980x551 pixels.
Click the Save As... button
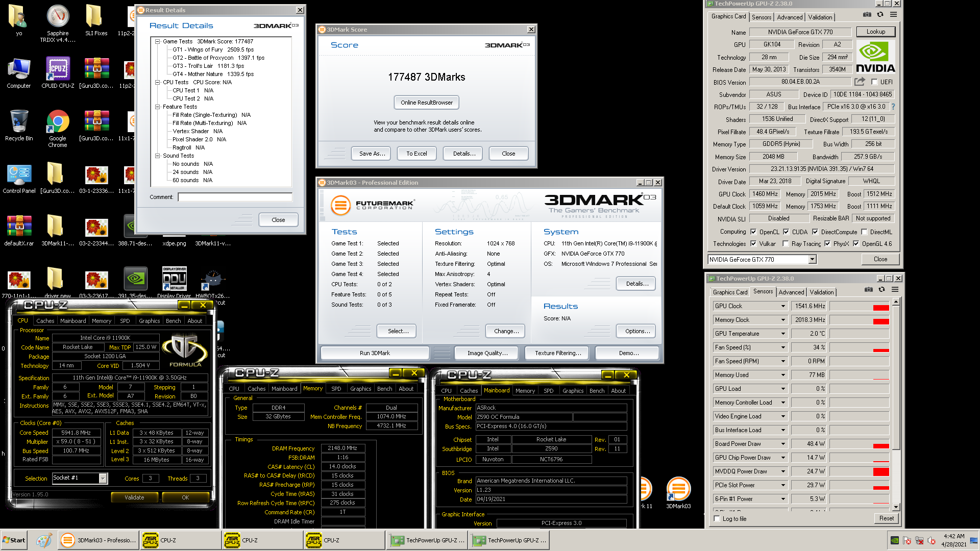372,154
